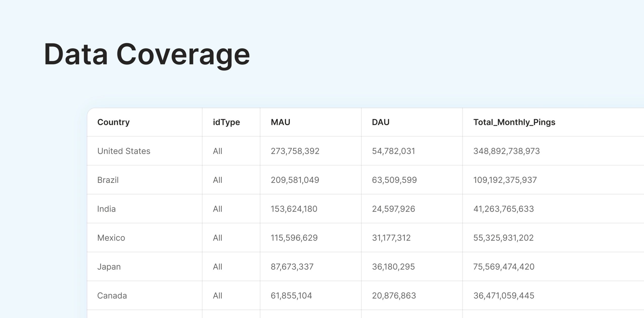644x318 pixels.
Task: Click the DAU value 20,876,863
Action: pyautogui.click(x=394, y=296)
